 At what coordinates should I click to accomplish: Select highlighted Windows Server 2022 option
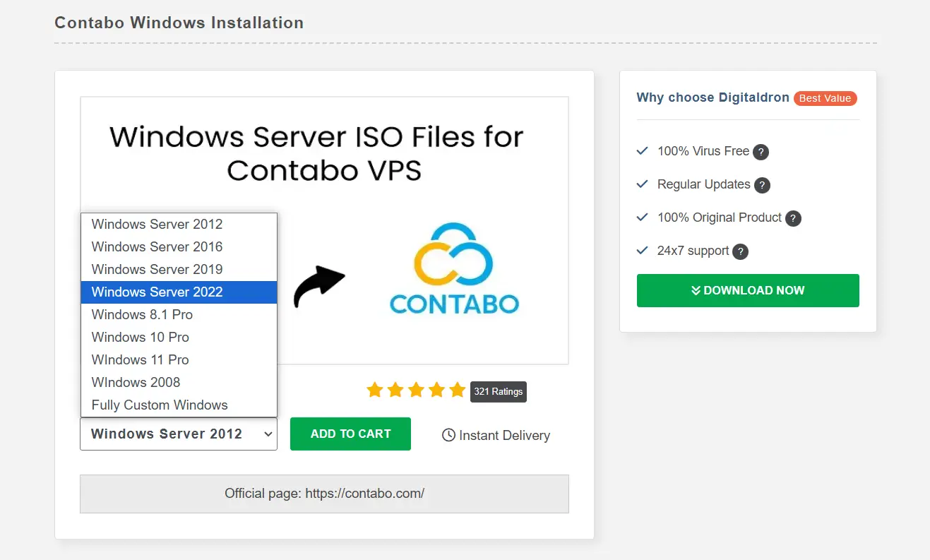(x=179, y=292)
